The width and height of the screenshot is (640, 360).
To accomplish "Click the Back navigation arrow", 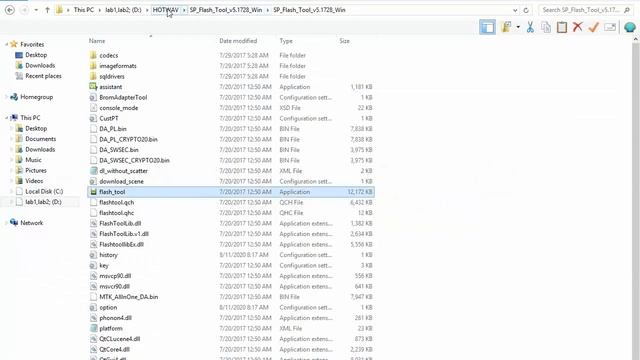I will click(10, 10).
